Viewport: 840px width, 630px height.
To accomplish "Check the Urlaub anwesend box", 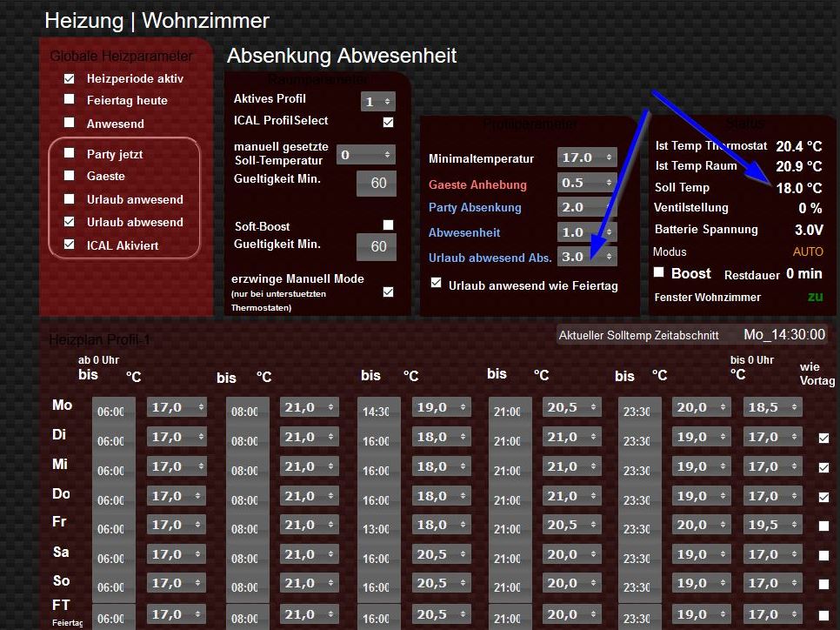I will 69,199.
